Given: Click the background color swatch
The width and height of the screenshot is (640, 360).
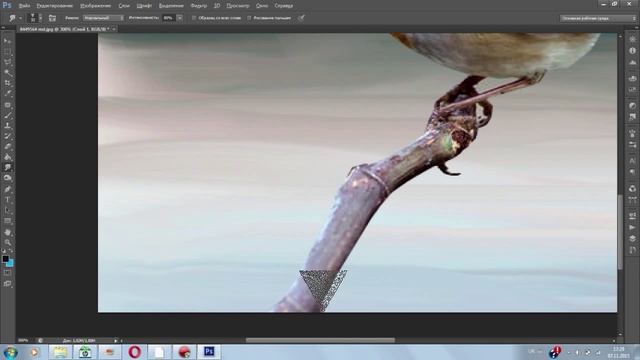Looking at the screenshot, I should [x=10, y=264].
